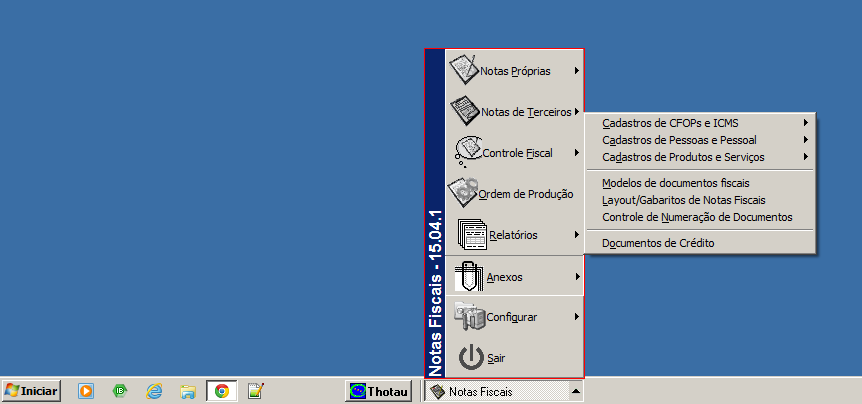862x404 pixels.
Task: Click the Ordem de Produção gears icon
Action: coord(463,192)
